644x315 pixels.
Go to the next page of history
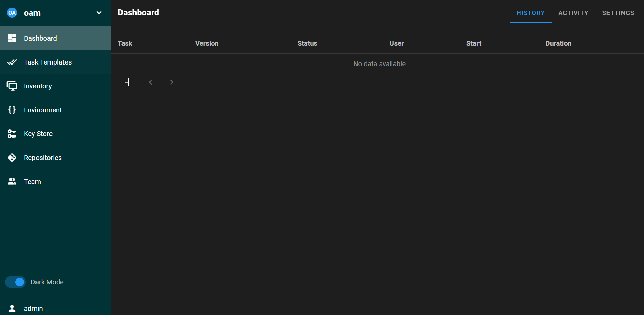[172, 82]
